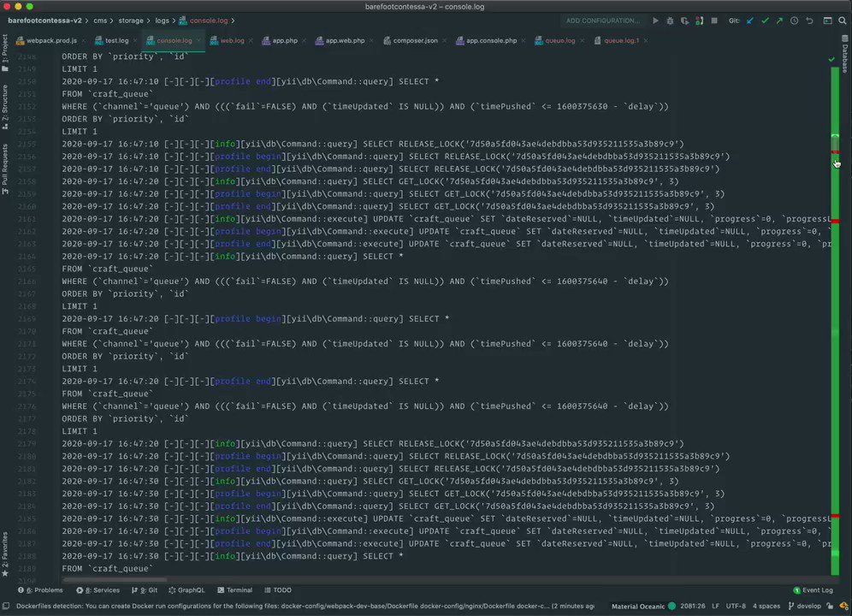Open the GraphQL tool window
This screenshot has height=616, width=852.
click(186, 589)
